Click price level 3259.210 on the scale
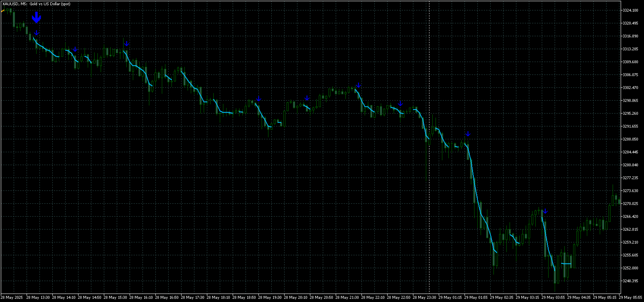The width and height of the screenshot is (644, 302). 630,242
